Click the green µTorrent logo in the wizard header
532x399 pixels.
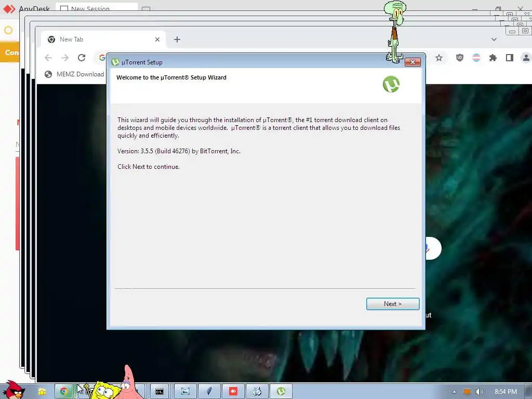[x=391, y=84]
